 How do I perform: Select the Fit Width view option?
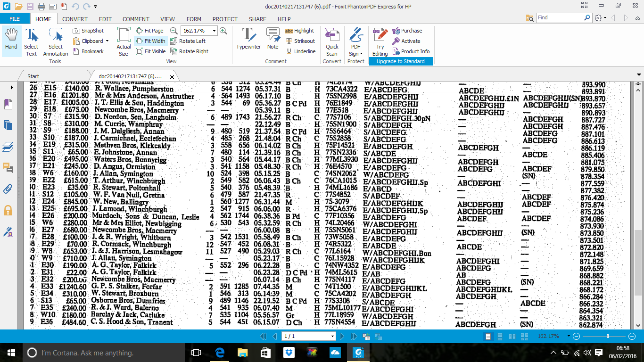click(151, 41)
